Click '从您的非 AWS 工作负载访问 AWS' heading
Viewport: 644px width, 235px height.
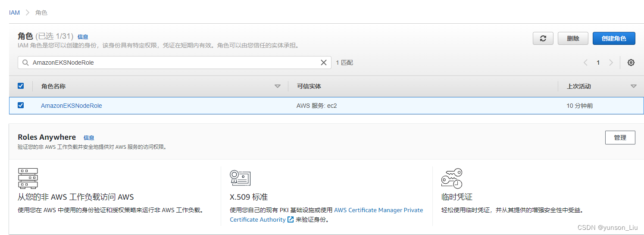[76, 197]
